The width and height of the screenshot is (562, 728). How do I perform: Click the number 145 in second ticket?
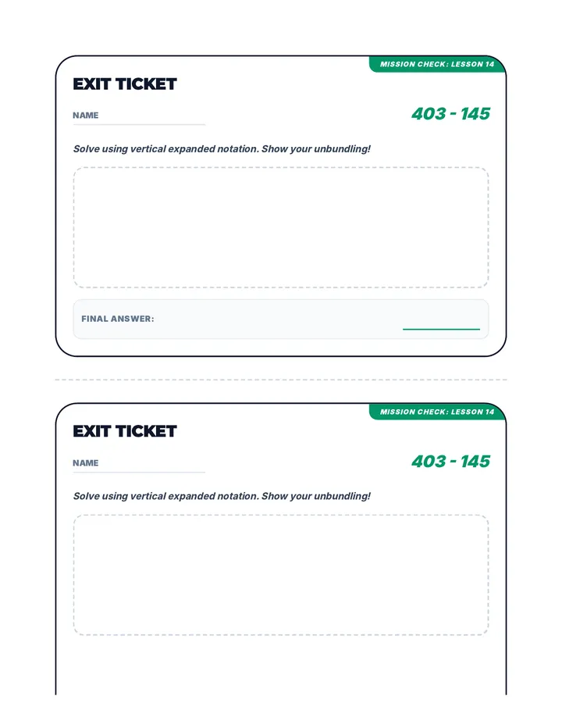pyautogui.click(x=475, y=462)
